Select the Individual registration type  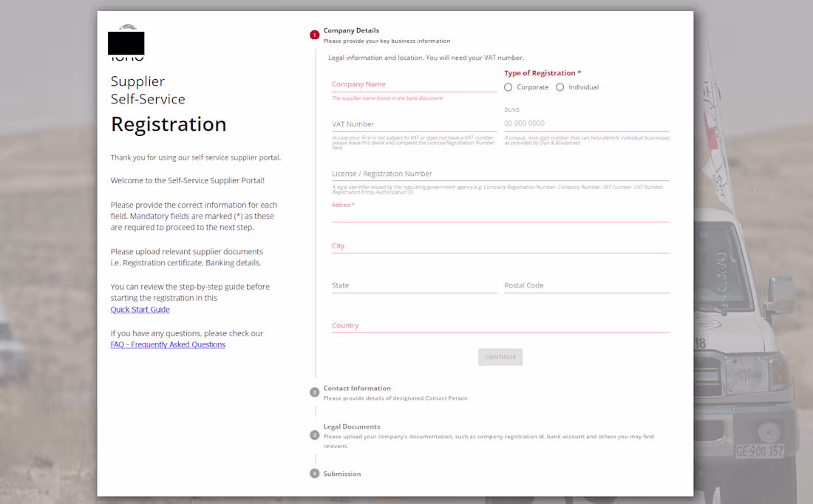tap(560, 87)
